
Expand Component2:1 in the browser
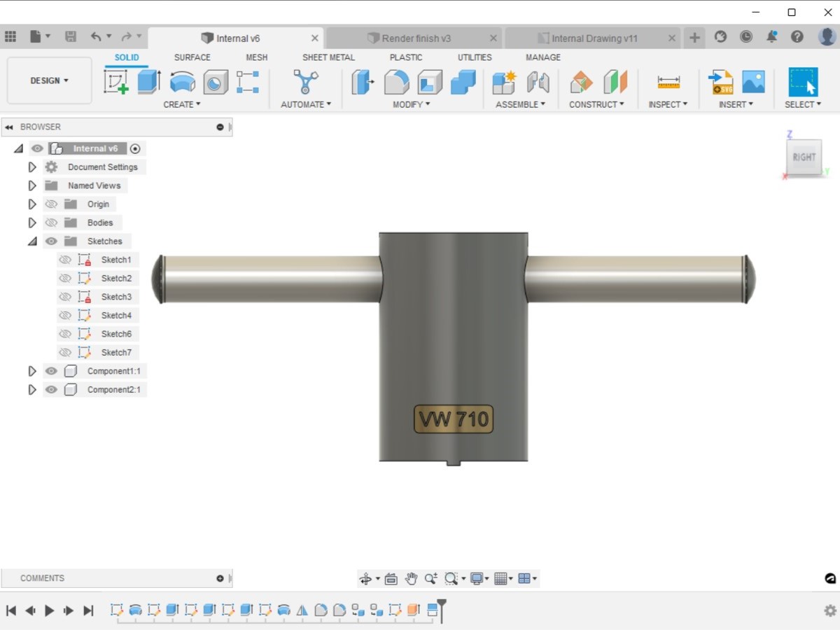[x=31, y=389]
